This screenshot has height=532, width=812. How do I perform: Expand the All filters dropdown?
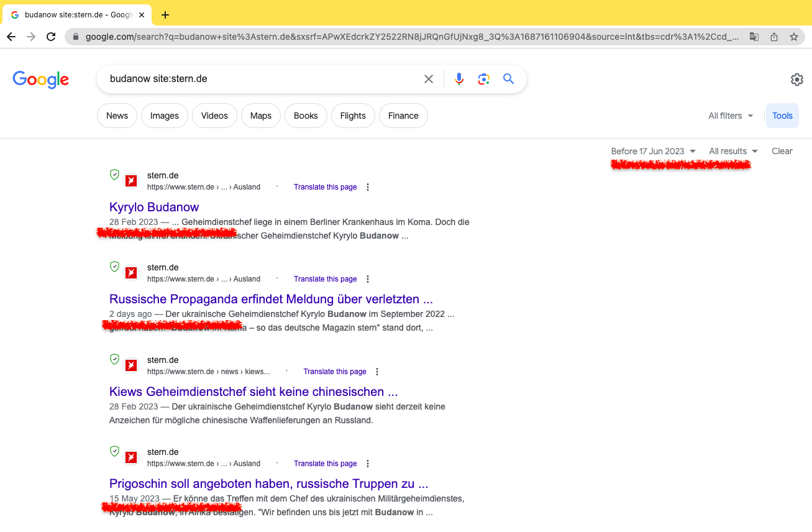(731, 116)
